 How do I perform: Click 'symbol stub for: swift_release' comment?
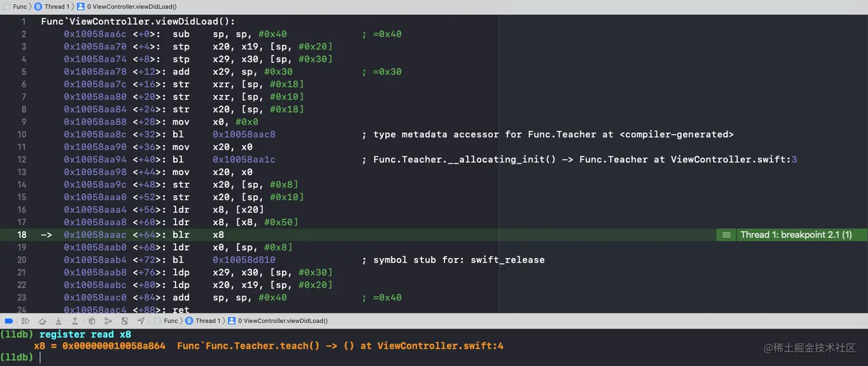459,260
